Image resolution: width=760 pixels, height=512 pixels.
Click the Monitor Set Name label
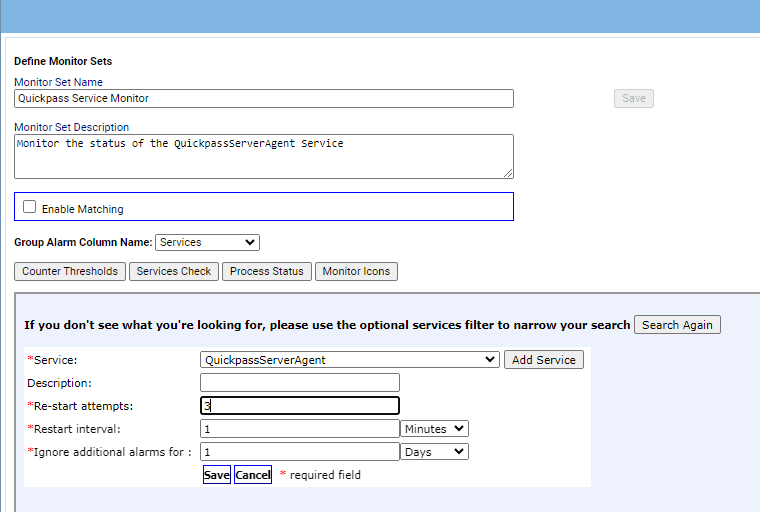(58, 82)
